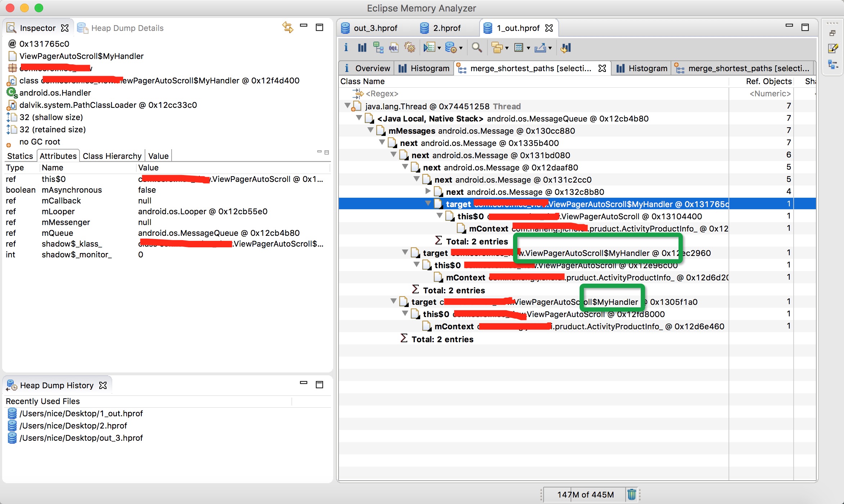
Task: Close the Heap Dump History view
Action: coord(103,385)
